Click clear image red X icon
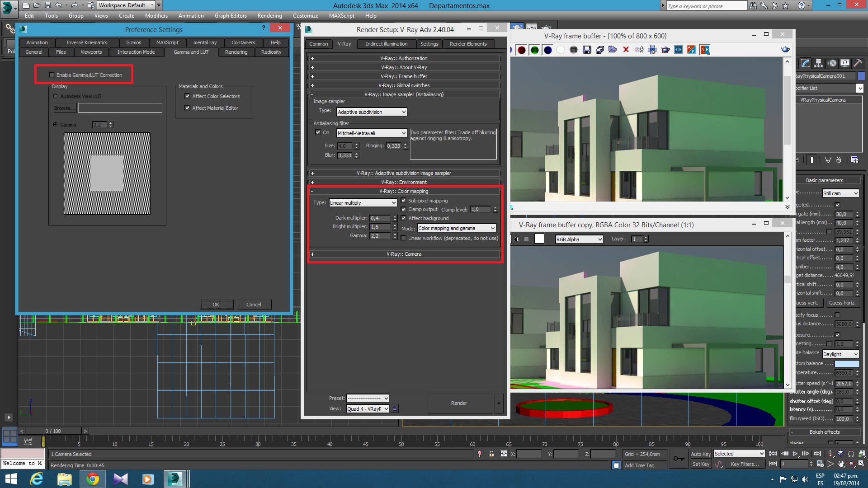This screenshot has height=488, width=868. pos(626,50)
